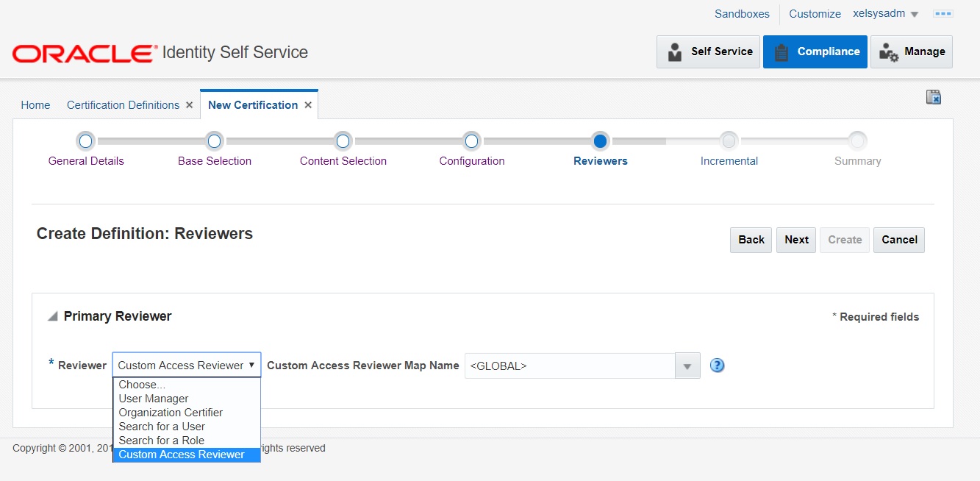Screen dimensions: 980x481
Task: Select Custom Access Reviewer option in list
Action: [182, 455]
